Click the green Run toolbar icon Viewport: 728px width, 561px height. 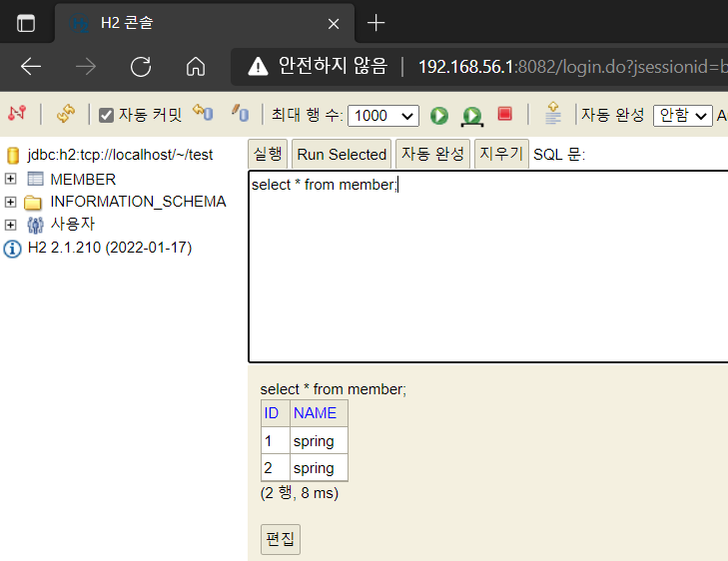pyautogui.click(x=439, y=115)
